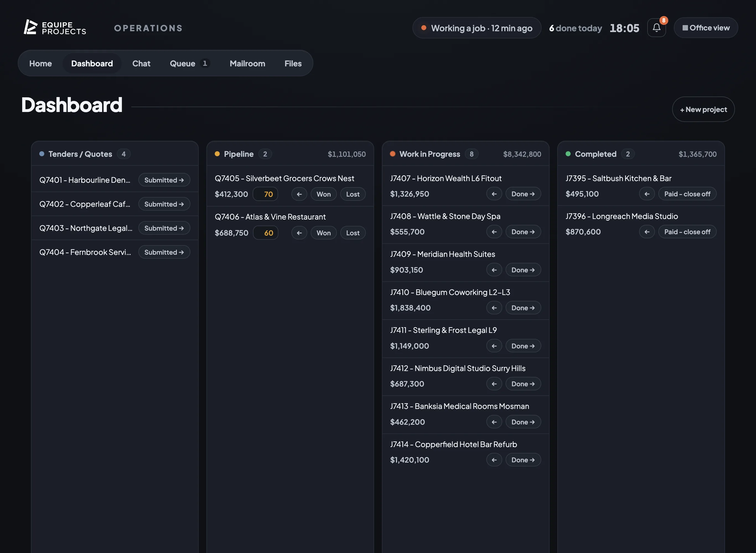Select the Dashboard tab
The width and height of the screenshot is (756, 553).
pos(92,63)
